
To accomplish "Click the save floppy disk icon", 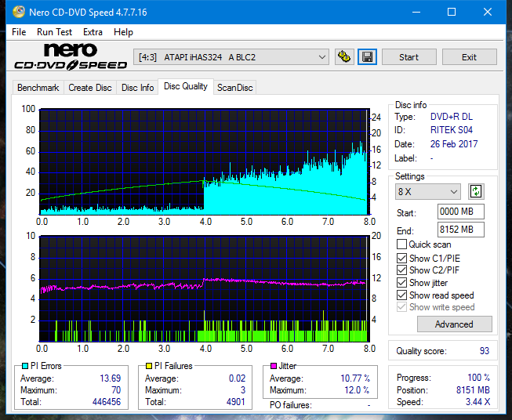I will point(368,57).
